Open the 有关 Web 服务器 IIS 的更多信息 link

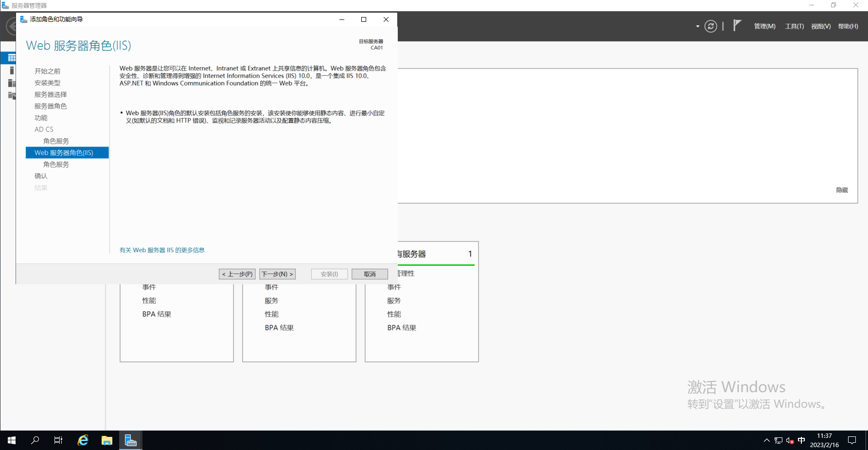(162, 250)
